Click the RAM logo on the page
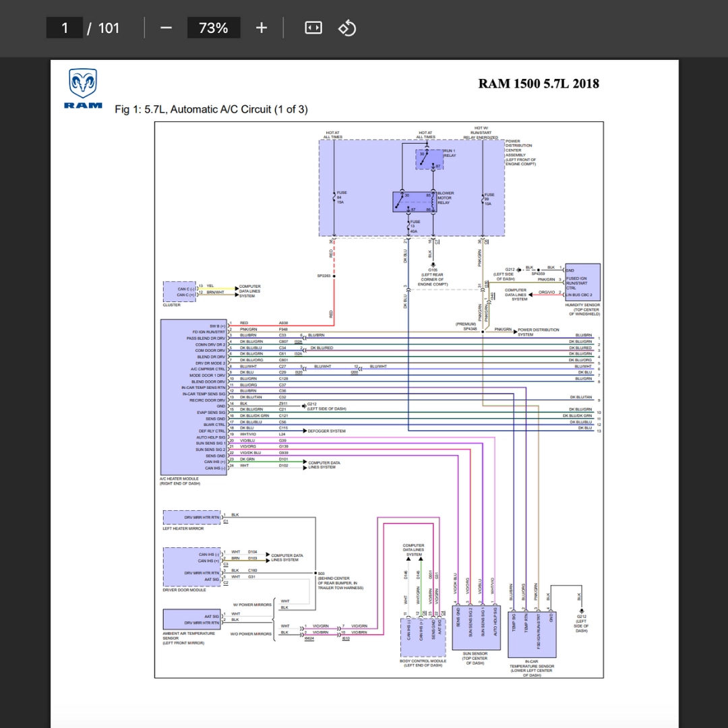The height and width of the screenshot is (728, 728). coord(83,89)
